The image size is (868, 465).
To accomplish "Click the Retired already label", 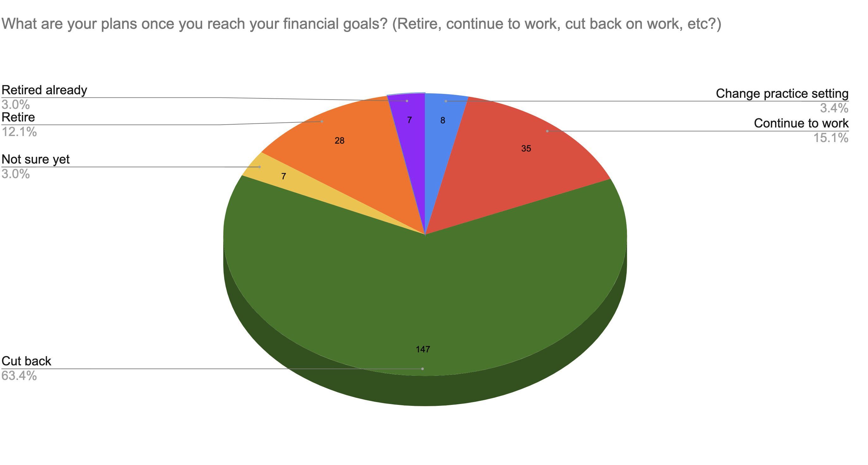I will point(44,90).
